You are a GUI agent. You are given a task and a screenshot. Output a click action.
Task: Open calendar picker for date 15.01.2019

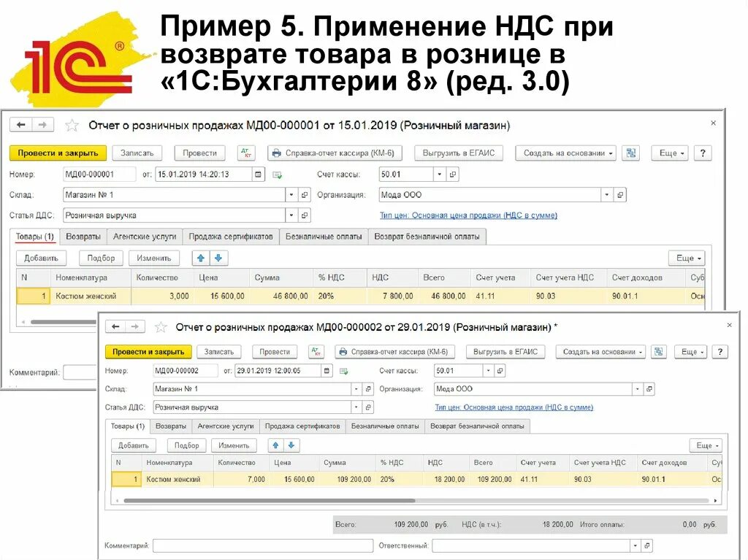click(x=258, y=174)
